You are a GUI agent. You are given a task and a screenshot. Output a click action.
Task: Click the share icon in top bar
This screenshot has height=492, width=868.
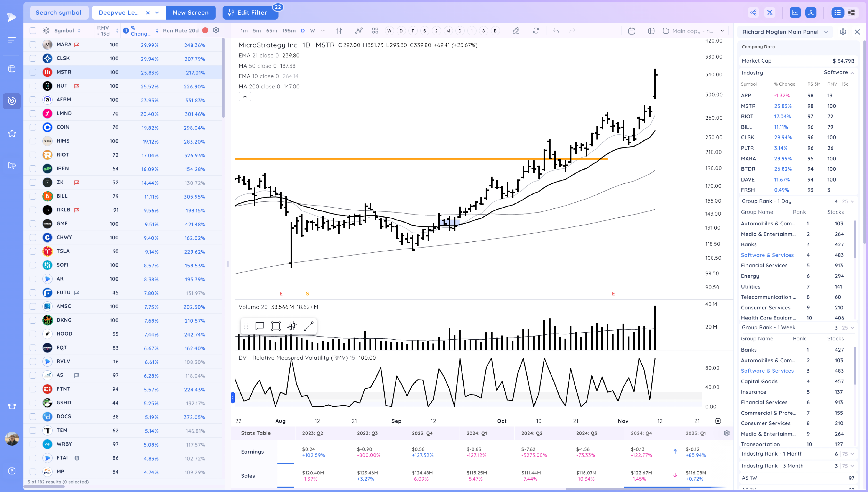753,13
